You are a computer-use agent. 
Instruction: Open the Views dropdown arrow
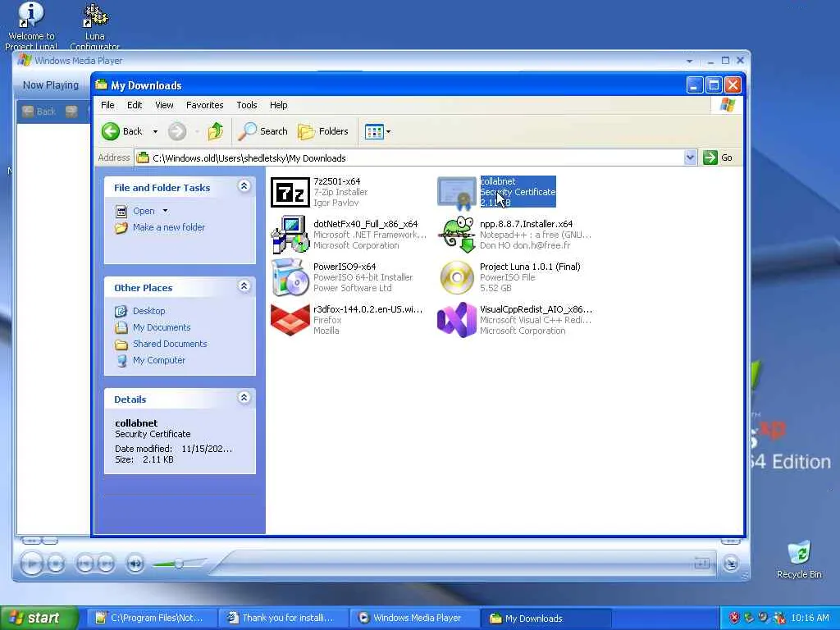[388, 131]
